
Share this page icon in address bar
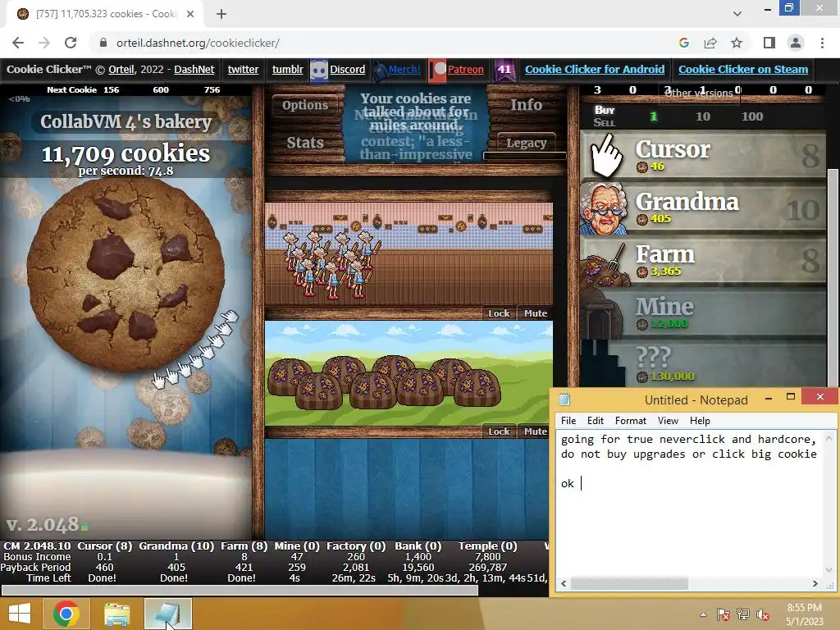click(710, 43)
